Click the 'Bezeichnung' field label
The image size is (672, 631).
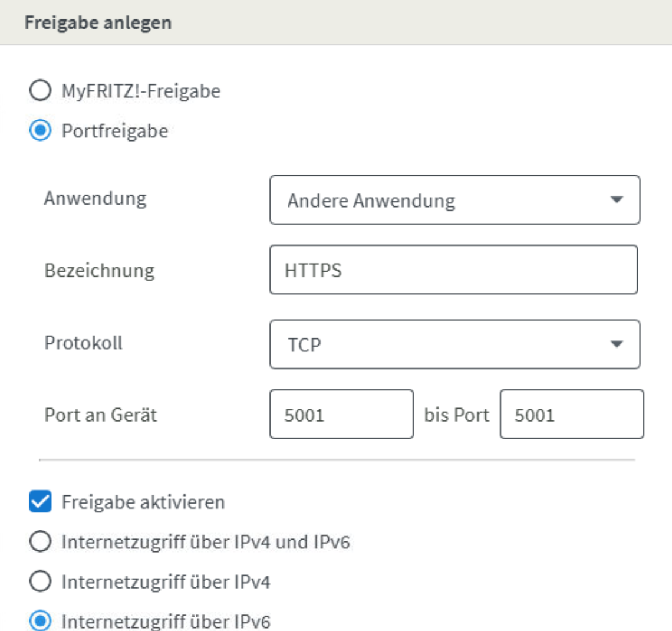[x=100, y=270]
